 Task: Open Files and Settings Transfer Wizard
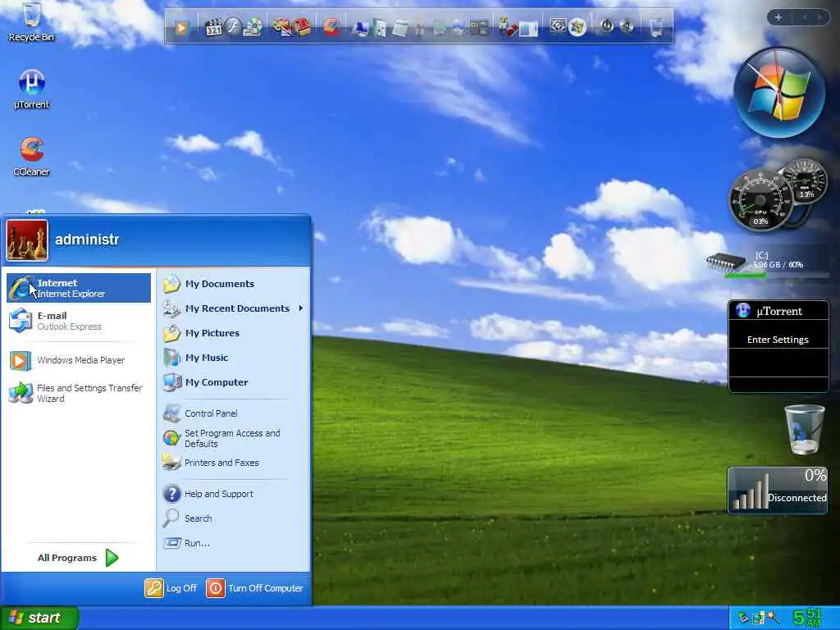(x=79, y=393)
